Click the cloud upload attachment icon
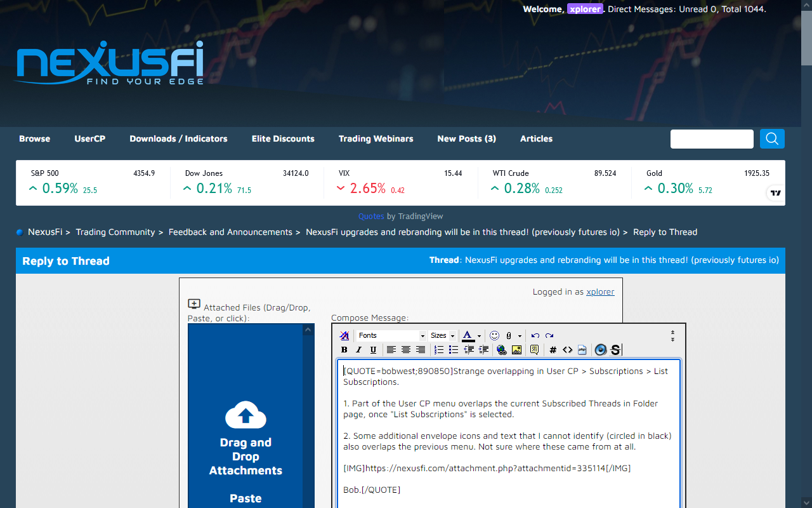812x508 pixels. point(246,415)
